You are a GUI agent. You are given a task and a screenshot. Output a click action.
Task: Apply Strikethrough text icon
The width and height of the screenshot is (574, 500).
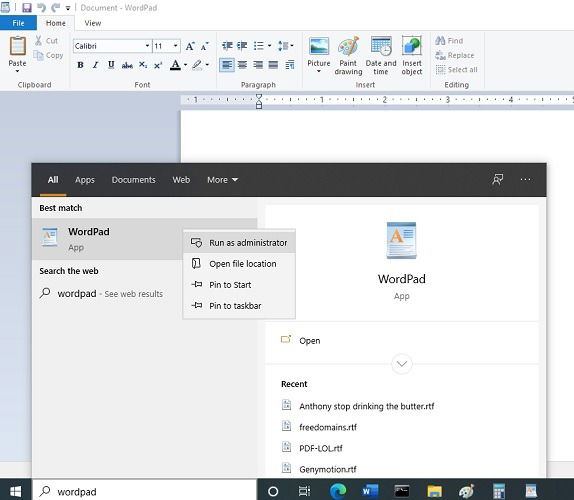(127, 66)
